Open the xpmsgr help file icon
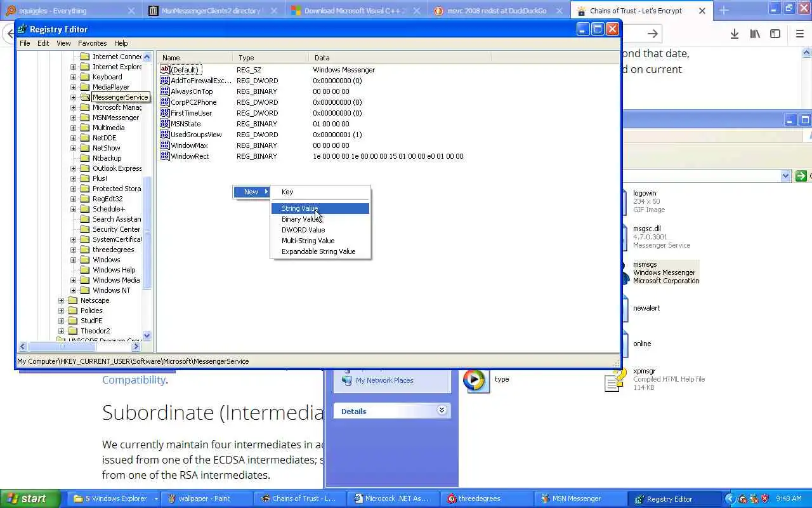Viewport: 812px width, 508px height. click(615, 380)
